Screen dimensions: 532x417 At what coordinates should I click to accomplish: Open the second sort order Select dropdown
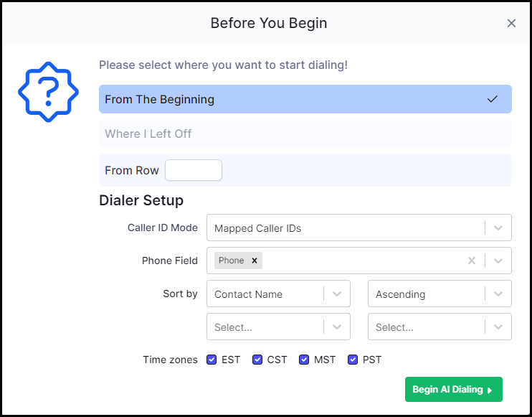coord(440,327)
